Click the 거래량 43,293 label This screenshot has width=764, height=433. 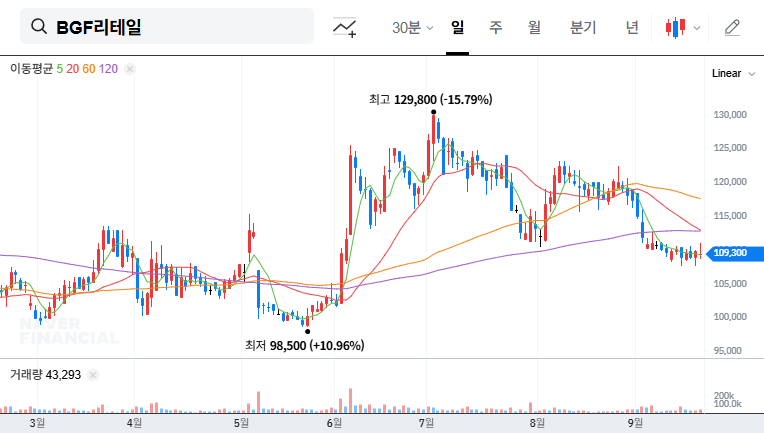point(45,375)
